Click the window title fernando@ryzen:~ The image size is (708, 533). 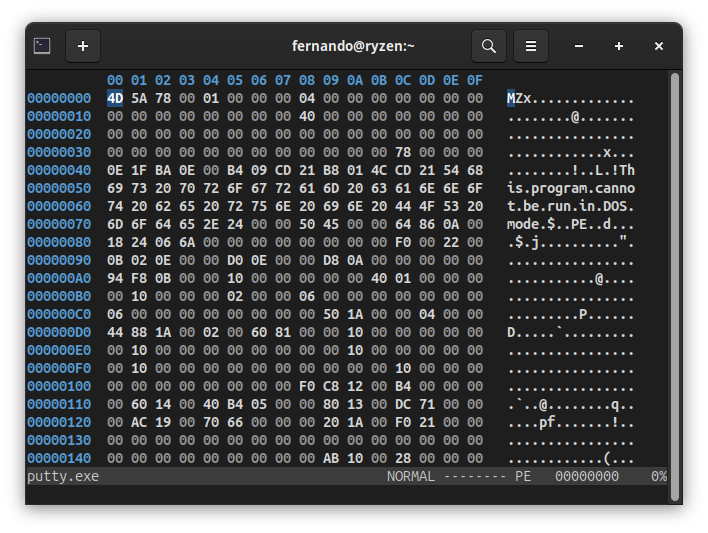click(x=353, y=46)
